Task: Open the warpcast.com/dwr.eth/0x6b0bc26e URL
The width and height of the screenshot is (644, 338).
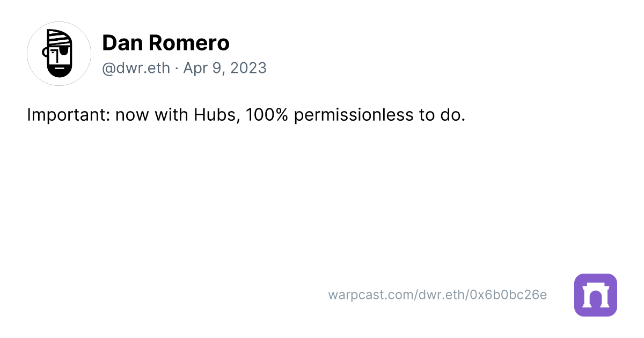Action: coord(437,295)
